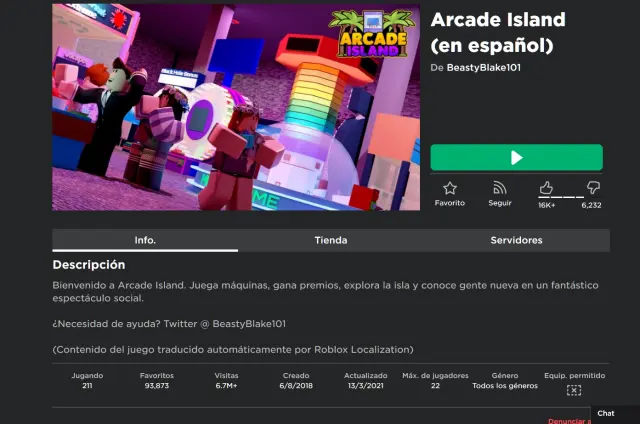Click the Denunciar report link
Viewport: 640px width, 424px height.
click(x=569, y=421)
